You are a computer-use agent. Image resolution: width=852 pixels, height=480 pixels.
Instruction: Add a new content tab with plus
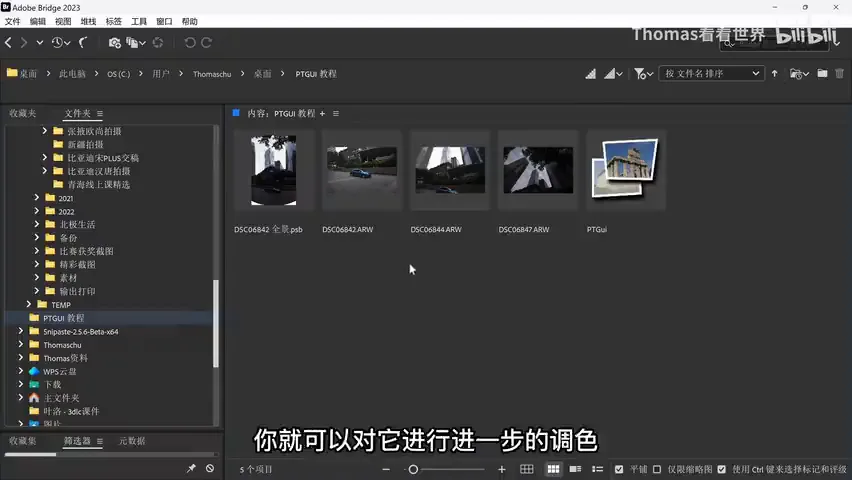(322, 114)
